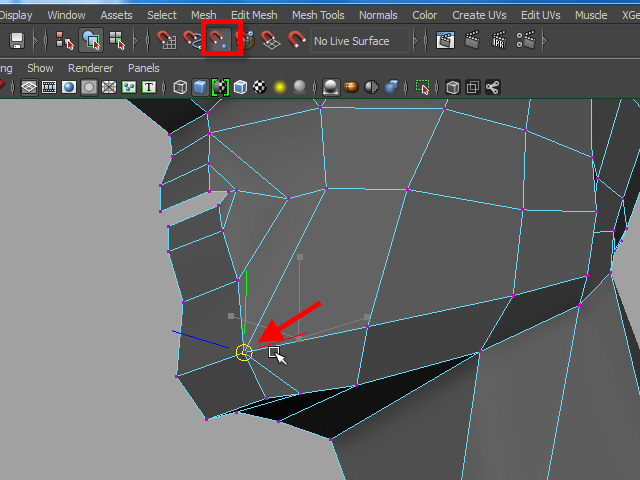This screenshot has width=640, height=480.
Task: Toggle Snap to points magnet
Action: [x=220, y=40]
